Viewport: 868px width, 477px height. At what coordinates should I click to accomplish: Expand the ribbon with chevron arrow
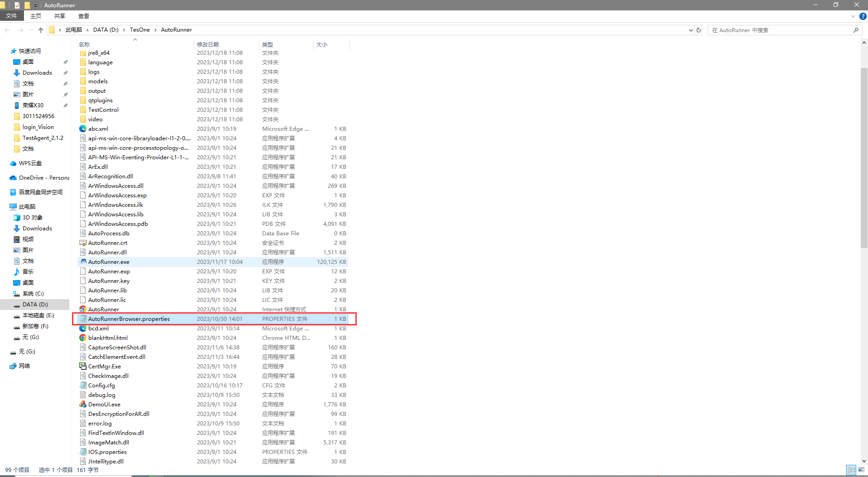pyautogui.click(x=853, y=16)
